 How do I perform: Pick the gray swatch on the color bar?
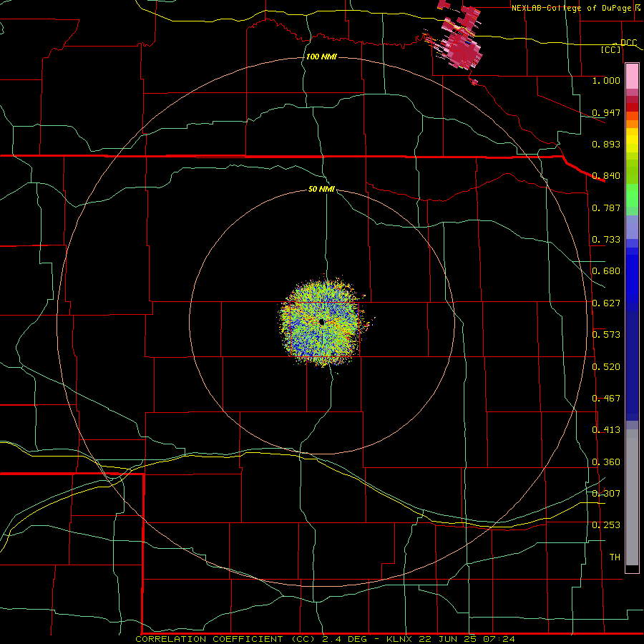click(632, 497)
